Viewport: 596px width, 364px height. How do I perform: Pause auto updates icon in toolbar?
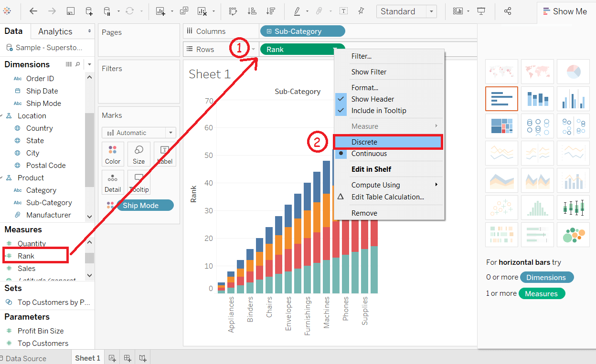pyautogui.click(x=107, y=11)
